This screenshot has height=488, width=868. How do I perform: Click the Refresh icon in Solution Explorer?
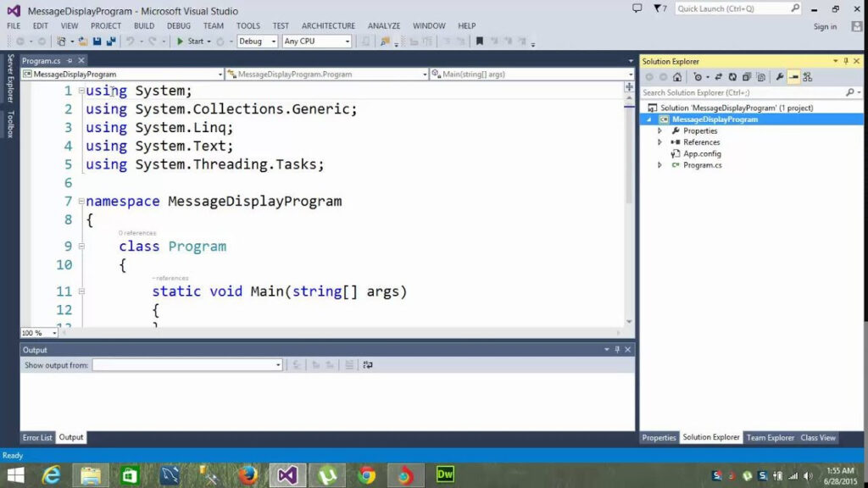coord(732,77)
